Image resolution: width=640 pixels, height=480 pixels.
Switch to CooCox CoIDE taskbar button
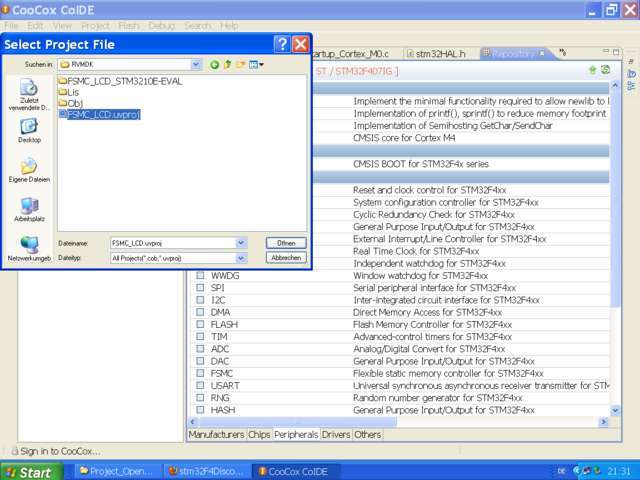296,471
